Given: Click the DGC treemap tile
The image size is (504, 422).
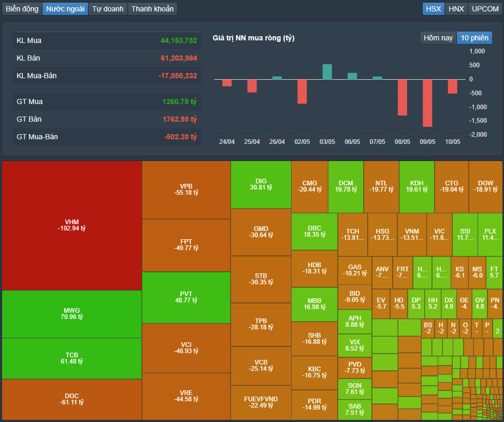Looking at the screenshot, I should pyautogui.click(x=71, y=399).
